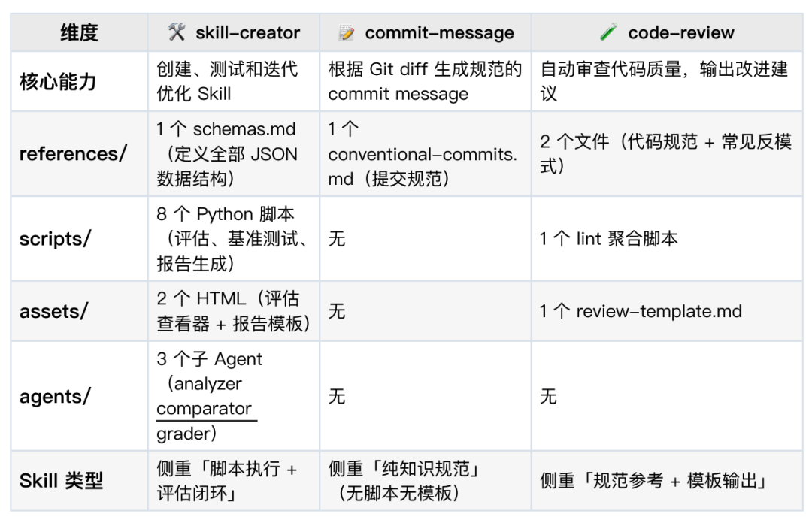Click the memo pencil commit-message icon
Viewport: 812px width, 520px height.
347,32
